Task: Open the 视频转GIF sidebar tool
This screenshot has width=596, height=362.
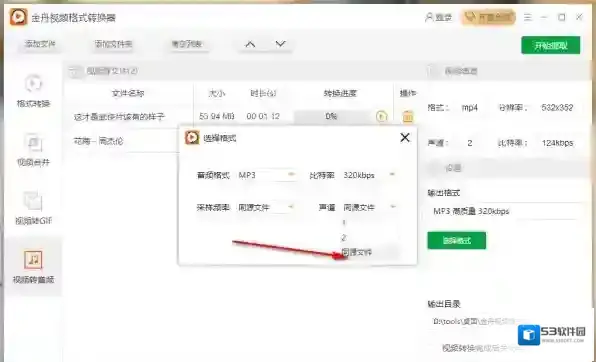Action: [x=33, y=208]
